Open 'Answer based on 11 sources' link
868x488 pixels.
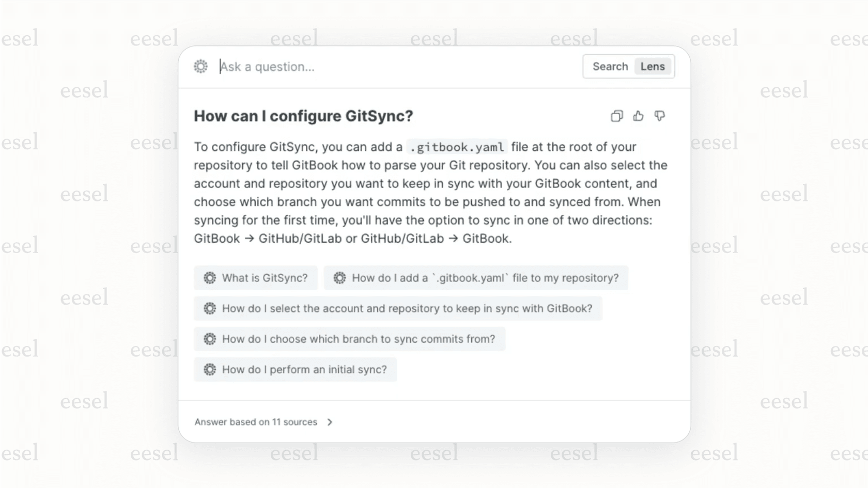click(x=256, y=422)
